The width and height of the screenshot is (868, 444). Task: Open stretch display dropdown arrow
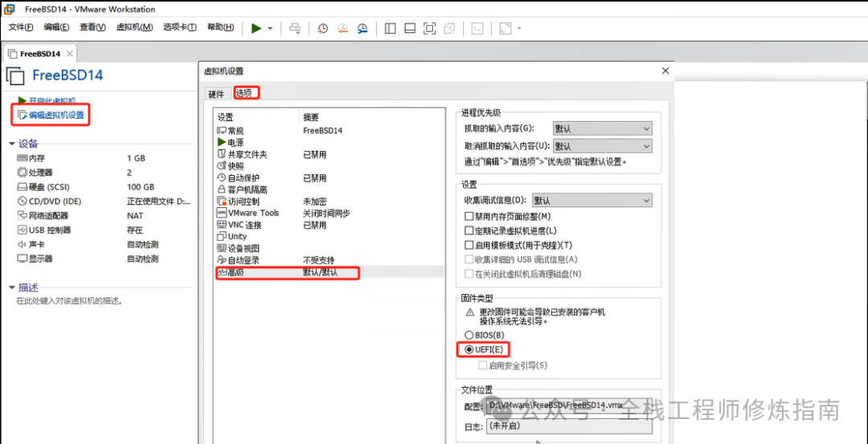(518, 29)
